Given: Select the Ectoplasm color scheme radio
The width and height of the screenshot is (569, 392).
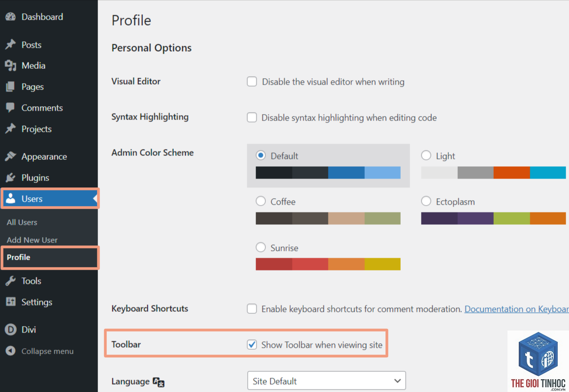Looking at the screenshot, I should pyautogui.click(x=426, y=201).
